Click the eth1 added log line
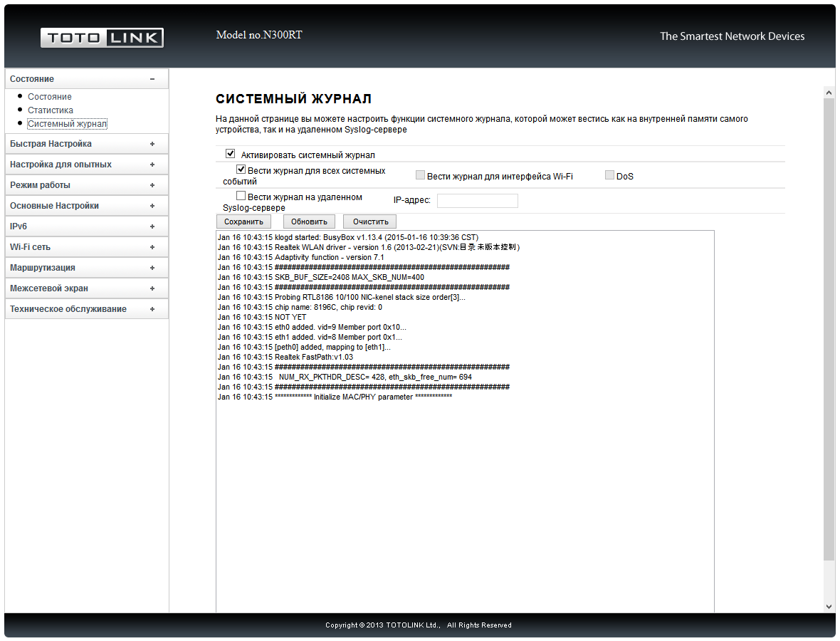Viewport: 840px width, 641px height. point(310,337)
